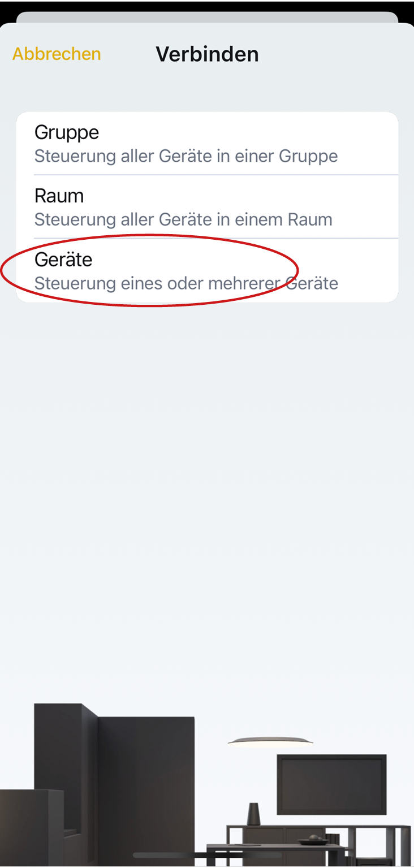Image resolution: width=414 pixels, height=868 pixels.
Task: Choose the Raum option
Action: tap(59, 196)
